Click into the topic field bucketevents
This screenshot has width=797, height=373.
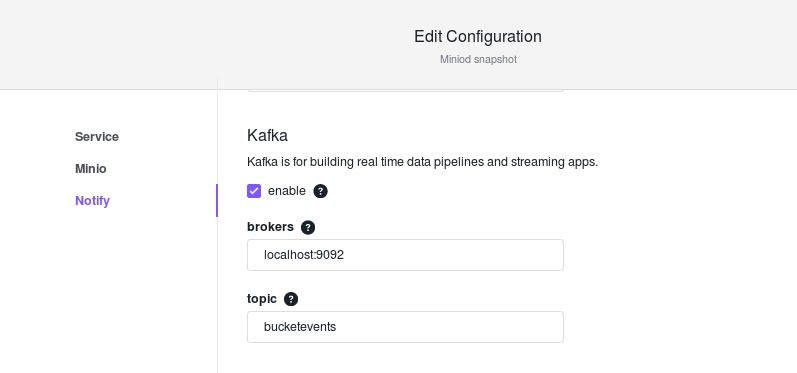point(405,327)
